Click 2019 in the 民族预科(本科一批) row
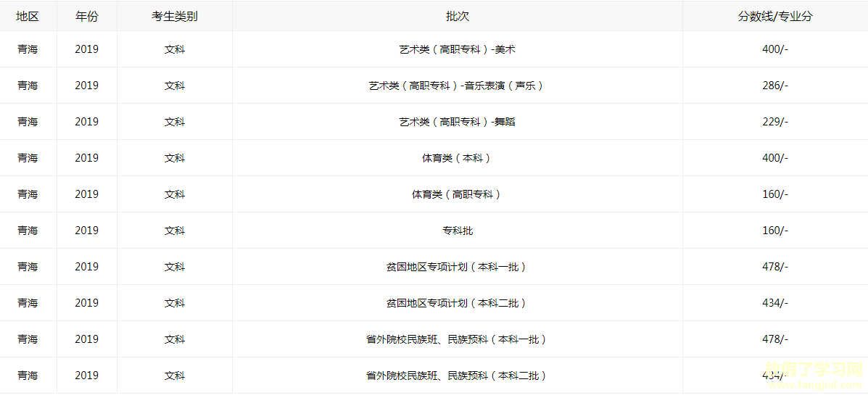The height and width of the screenshot is (398, 868). tap(87, 339)
